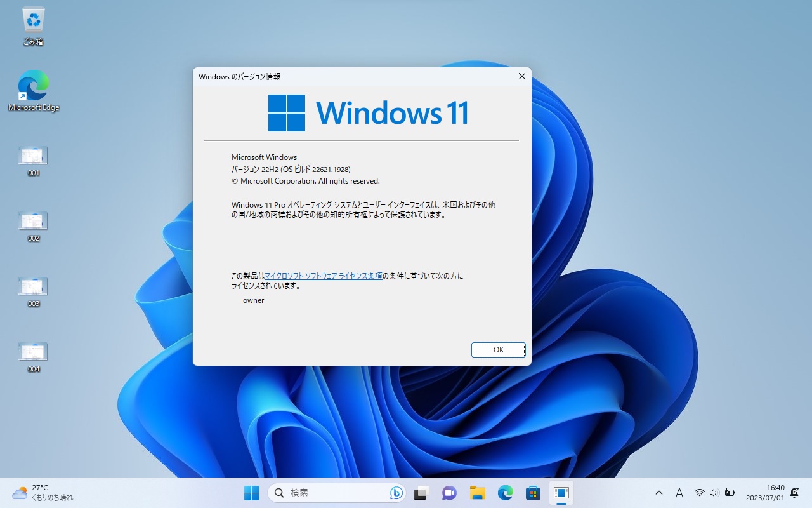Launch Microsoft Edge from the taskbar
This screenshot has width=812, height=508.
point(505,493)
